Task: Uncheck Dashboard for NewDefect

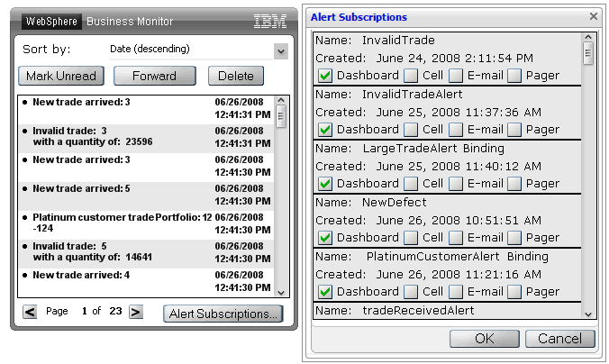Action: point(325,237)
